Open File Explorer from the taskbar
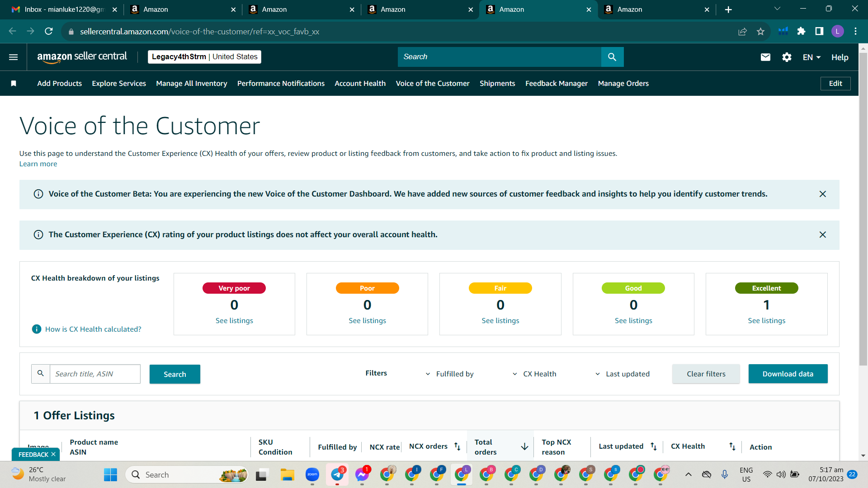868x488 pixels. tap(287, 474)
